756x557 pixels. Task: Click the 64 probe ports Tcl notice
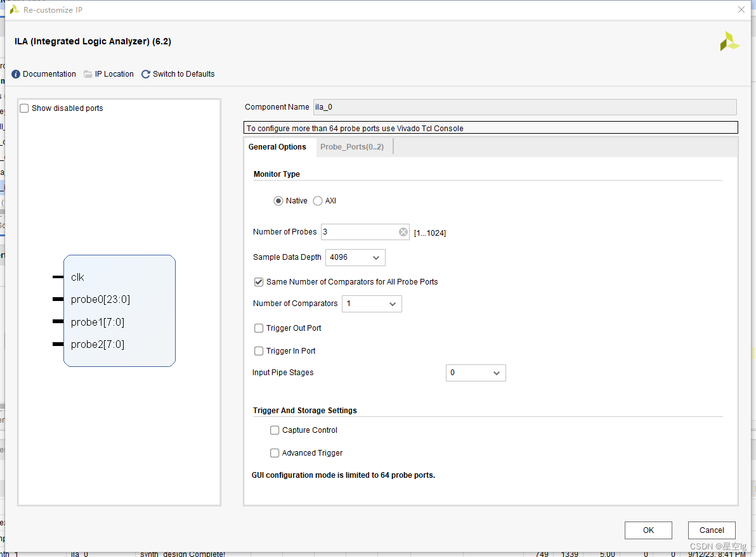coord(491,128)
